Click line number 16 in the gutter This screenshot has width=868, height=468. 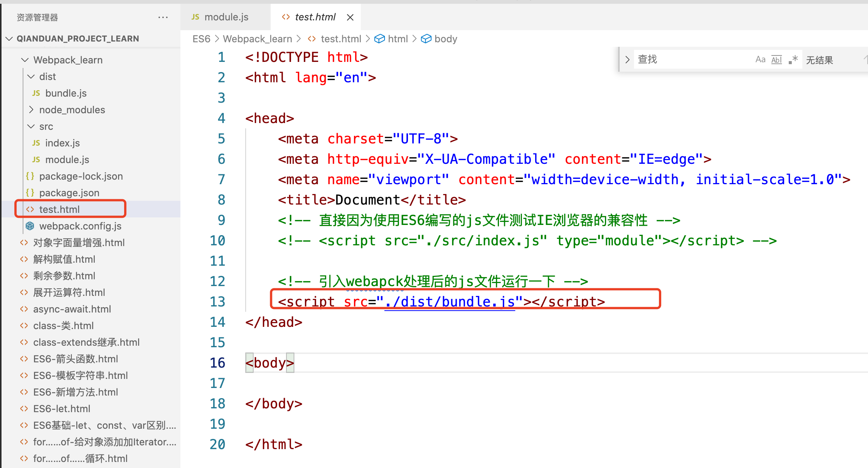pos(217,363)
